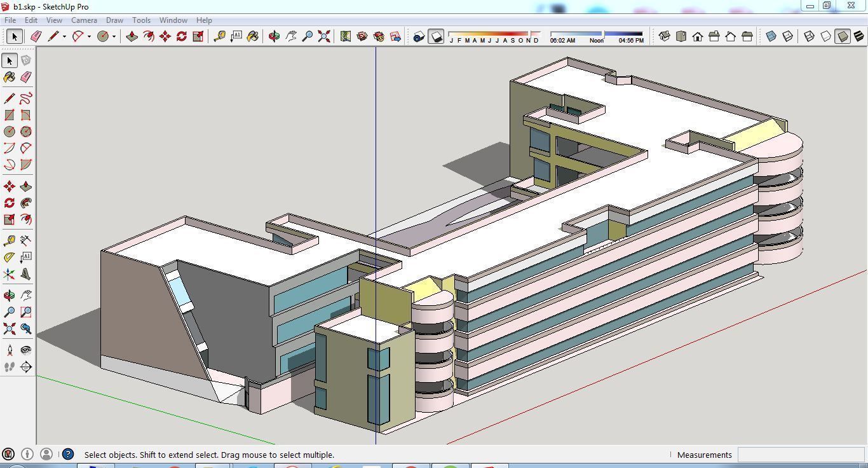Open Instructor via question mark icon
The width and height of the screenshot is (868, 468).
[x=68, y=454]
